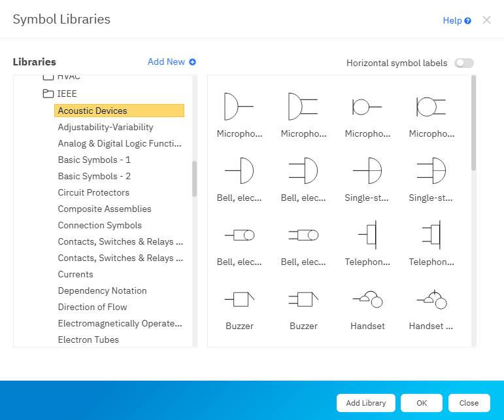This screenshot has height=420, width=504.
Task: Confirm with the OK button
Action: point(421,403)
